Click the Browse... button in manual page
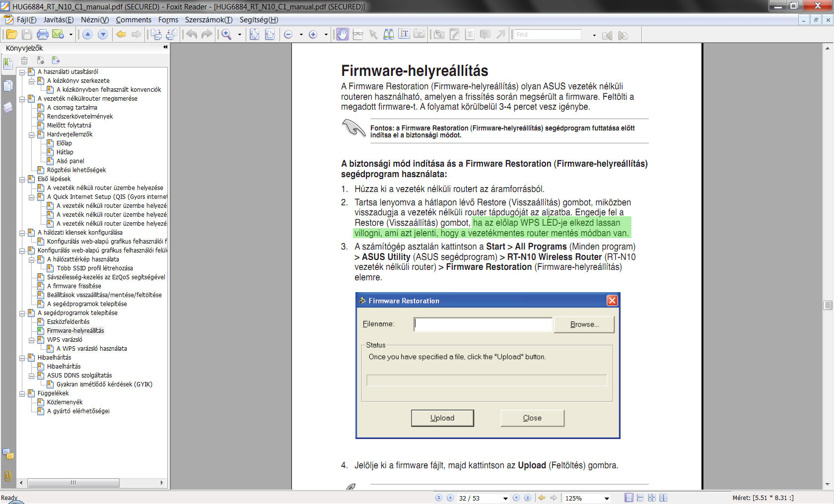The image size is (834, 504). (x=584, y=324)
